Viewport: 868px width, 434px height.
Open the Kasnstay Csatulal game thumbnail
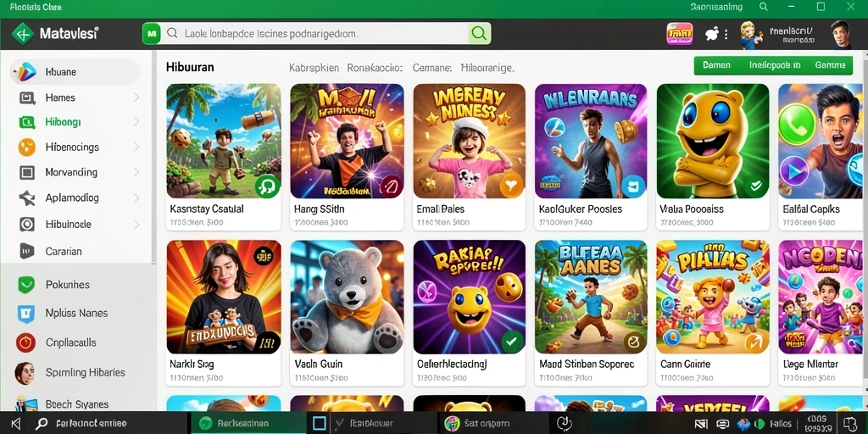click(224, 141)
